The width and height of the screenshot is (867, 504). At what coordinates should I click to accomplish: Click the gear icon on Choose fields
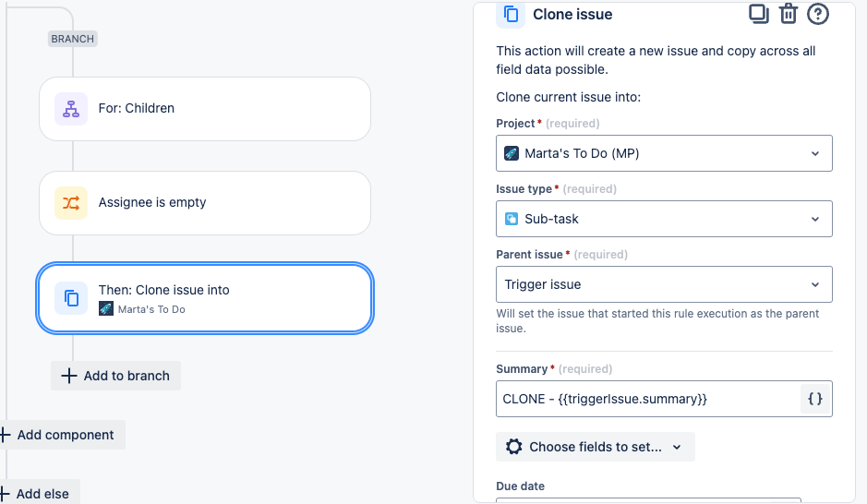click(514, 447)
